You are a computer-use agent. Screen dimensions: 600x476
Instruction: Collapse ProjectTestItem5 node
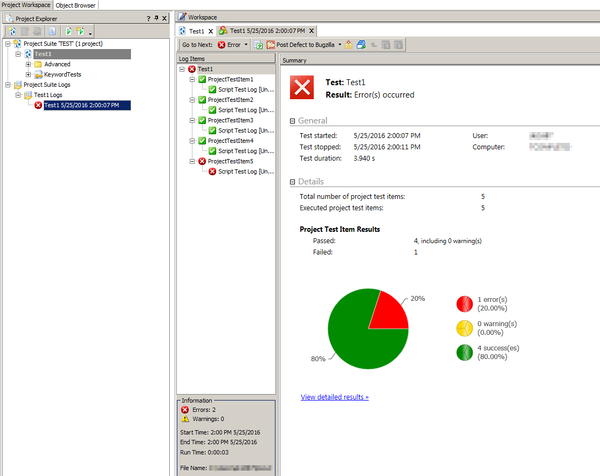pyautogui.click(x=192, y=161)
